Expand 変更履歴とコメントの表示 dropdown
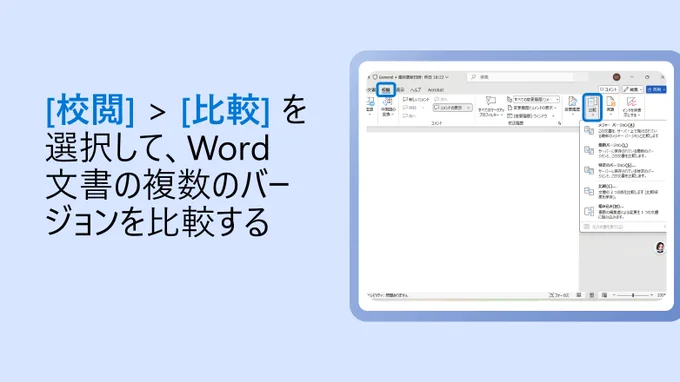Viewport: 680px width, 382px height. coord(532,108)
